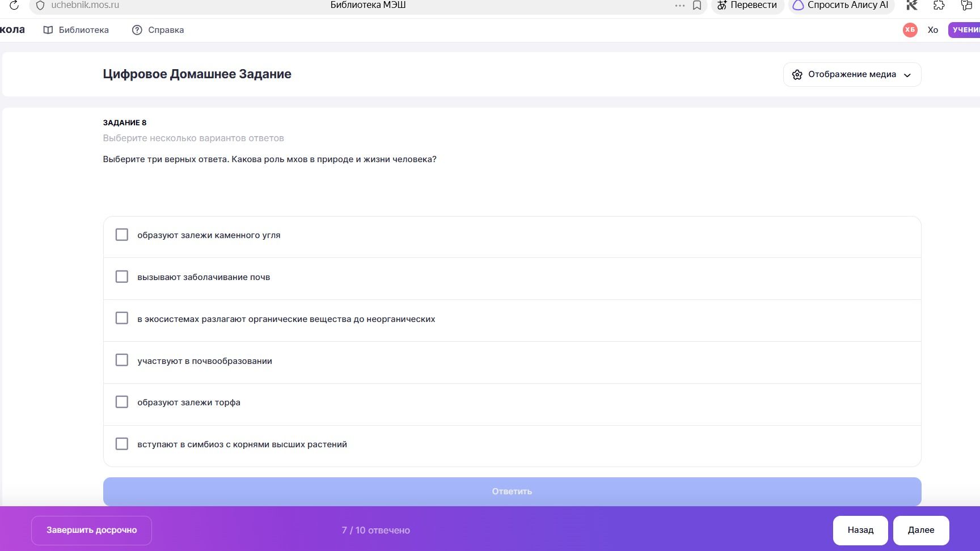This screenshot has width=980, height=551.
Task: Click the Ответить submit button
Action: point(512,491)
